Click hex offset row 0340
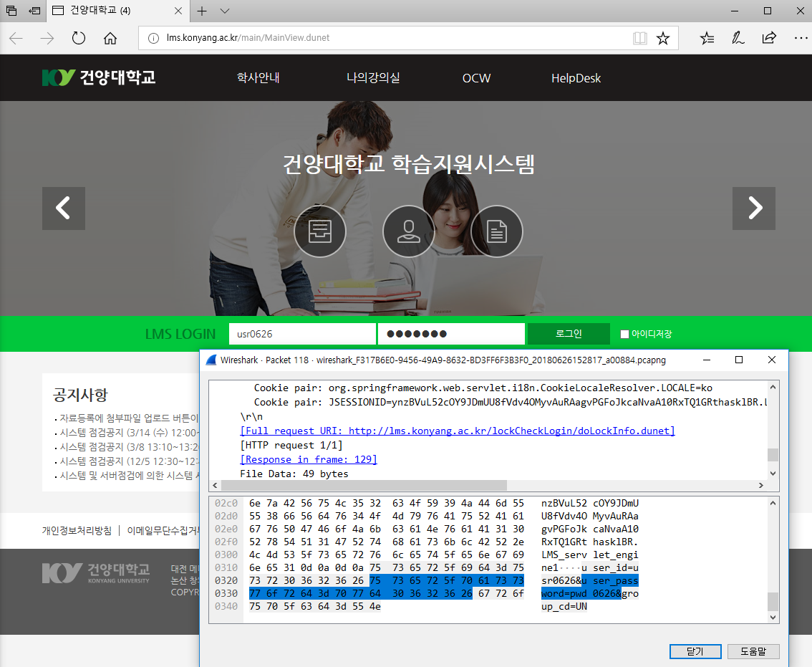The width and height of the screenshot is (812, 667). (226, 606)
